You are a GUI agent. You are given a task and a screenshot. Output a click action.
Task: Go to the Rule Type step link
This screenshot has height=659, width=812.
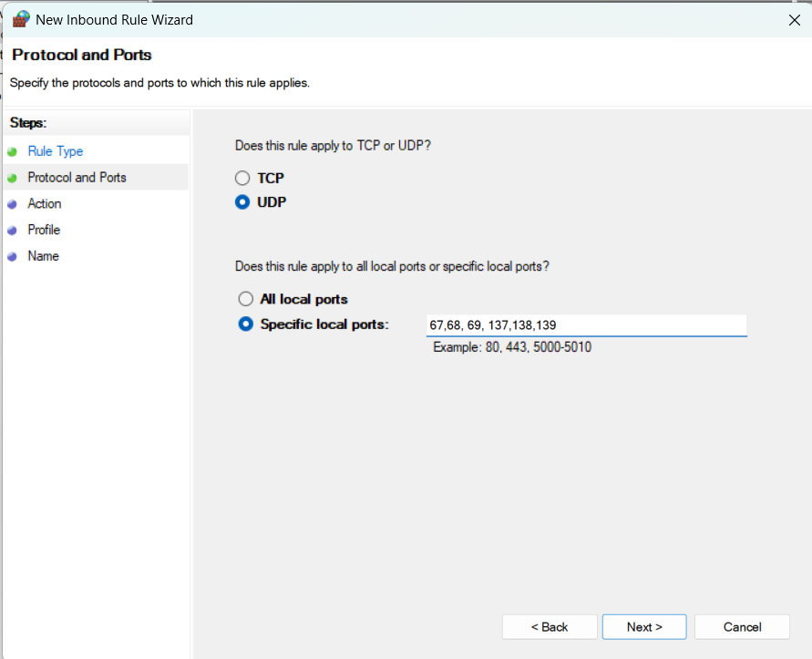coord(56,151)
